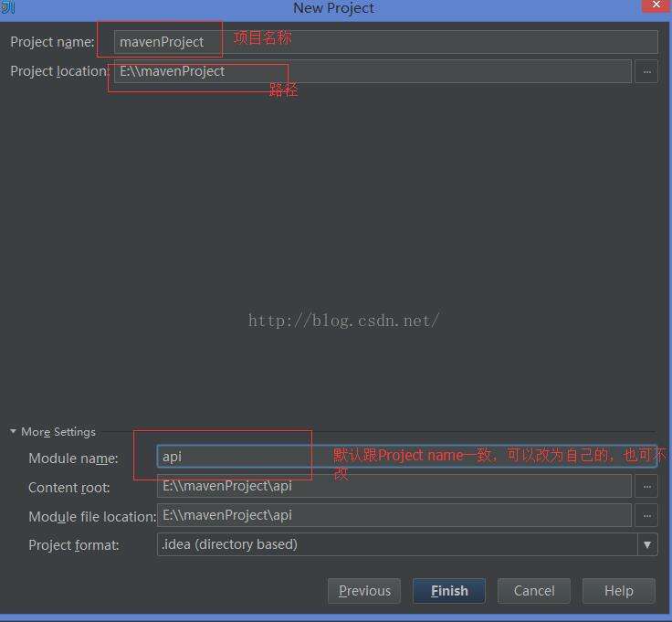Image resolution: width=672 pixels, height=622 pixels.
Task: Close the New Project dialog window
Action: coord(655,6)
